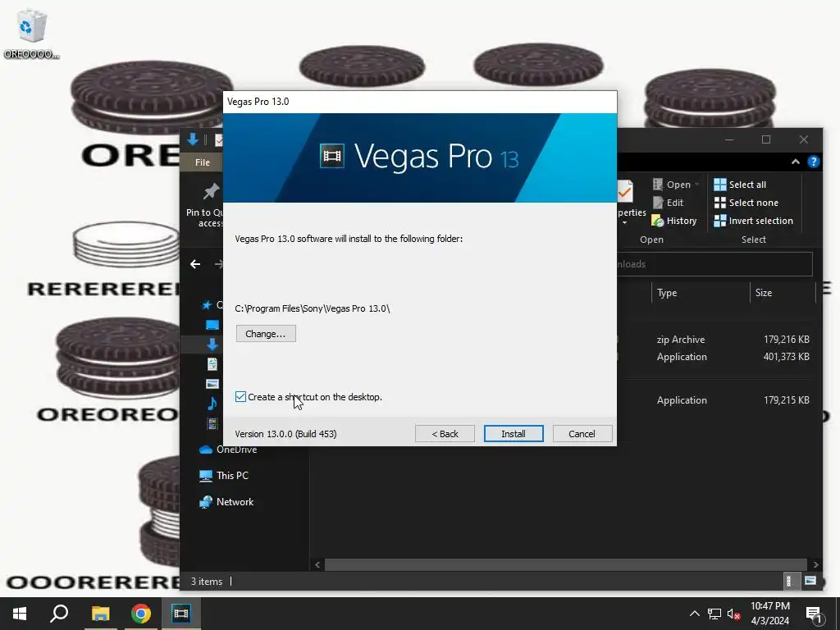Image resolution: width=840 pixels, height=630 pixels.
Task: Click the Install button in Vegas setup
Action: click(x=514, y=433)
